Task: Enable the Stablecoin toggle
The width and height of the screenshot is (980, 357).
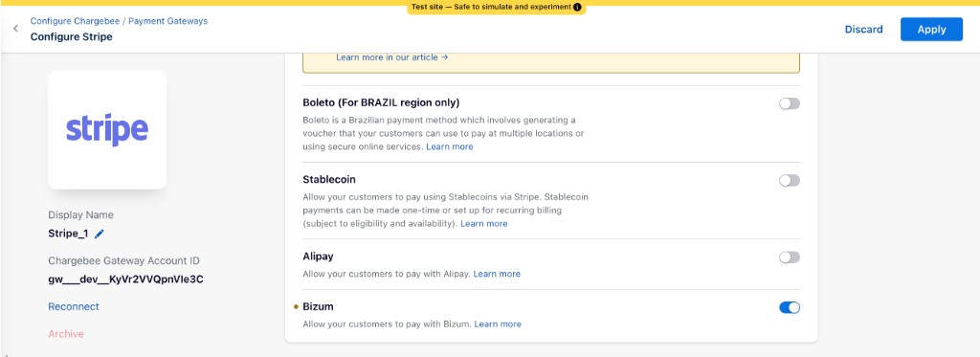Action: [789, 181]
